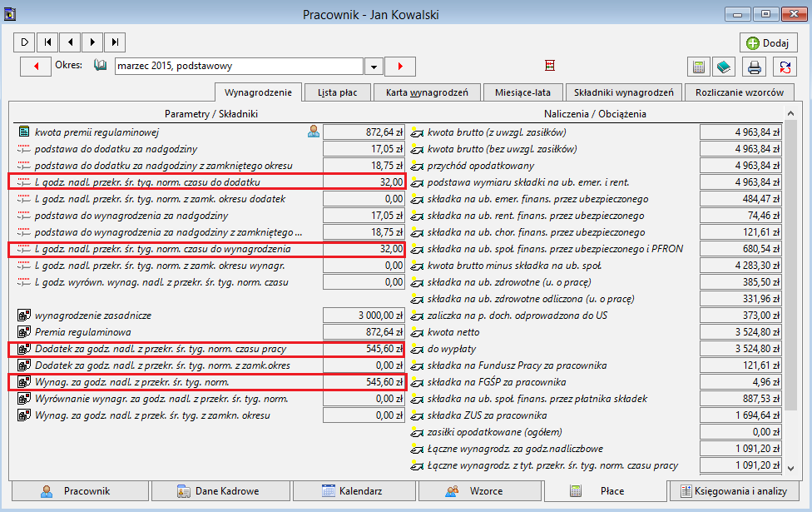The width and height of the screenshot is (812, 512).
Task: Open the Rozliczanie wzorców tab
Action: 740,92
